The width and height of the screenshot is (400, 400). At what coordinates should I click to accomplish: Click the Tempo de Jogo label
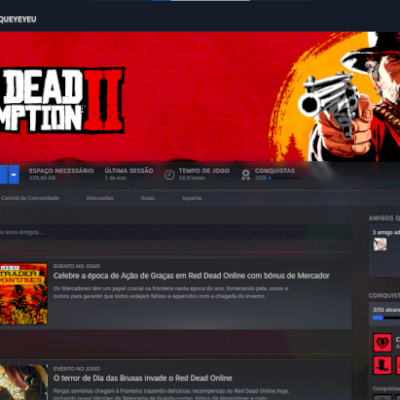204,171
